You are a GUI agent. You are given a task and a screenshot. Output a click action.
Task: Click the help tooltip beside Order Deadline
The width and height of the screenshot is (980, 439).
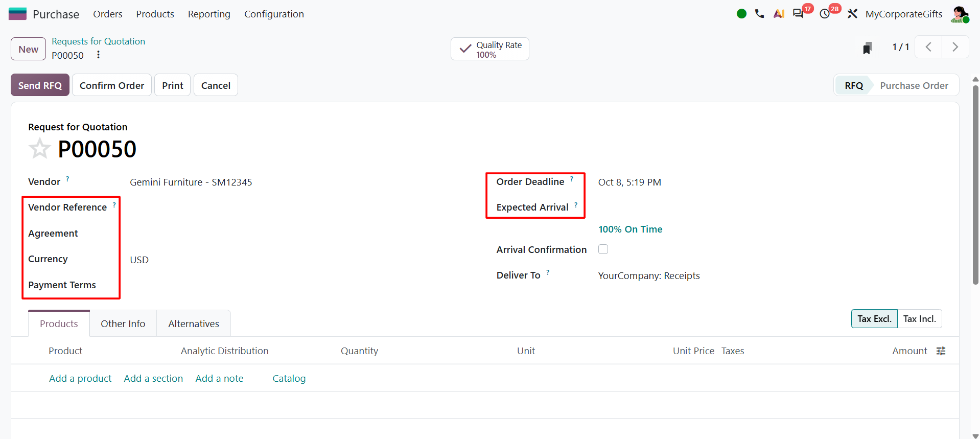pyautogui.click(x=572, y=179)
